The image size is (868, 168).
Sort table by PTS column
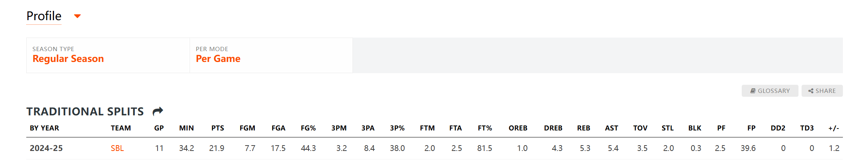(218, 128)
